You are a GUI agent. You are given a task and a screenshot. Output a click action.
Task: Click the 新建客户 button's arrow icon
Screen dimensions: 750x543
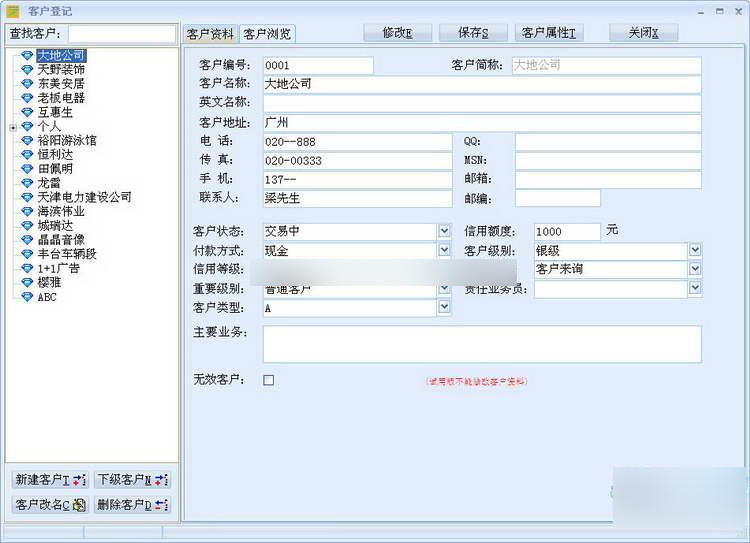coord(80,480)
